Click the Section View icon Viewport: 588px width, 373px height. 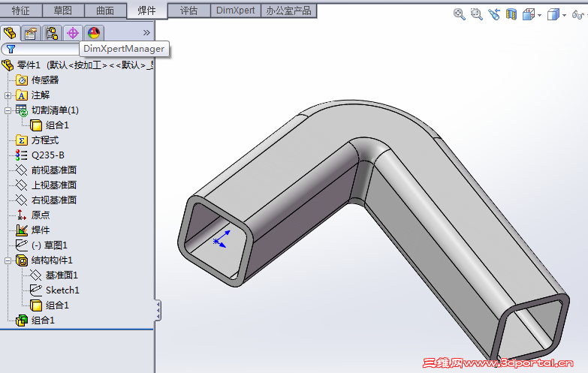(511, 14)
